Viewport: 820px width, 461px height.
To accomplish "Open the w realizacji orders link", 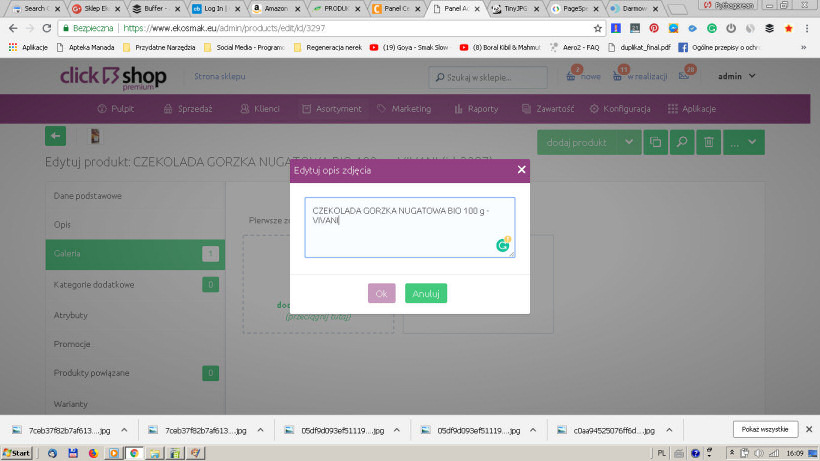I will (x=640, y=76).
